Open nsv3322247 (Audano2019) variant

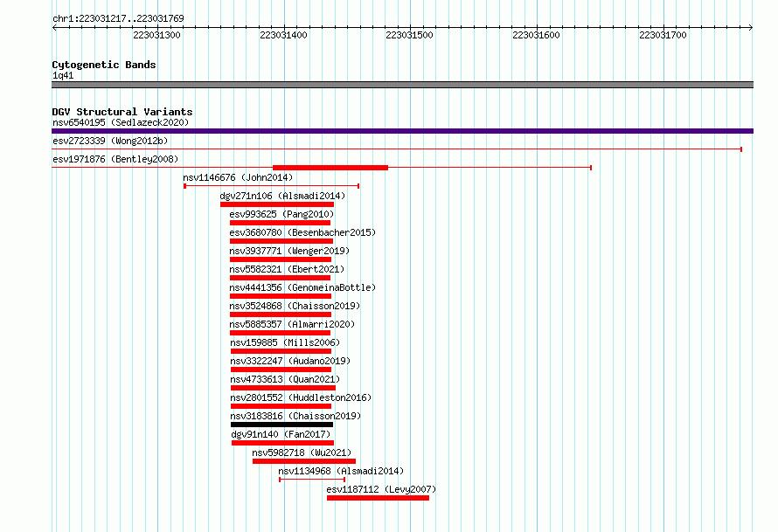290,361
